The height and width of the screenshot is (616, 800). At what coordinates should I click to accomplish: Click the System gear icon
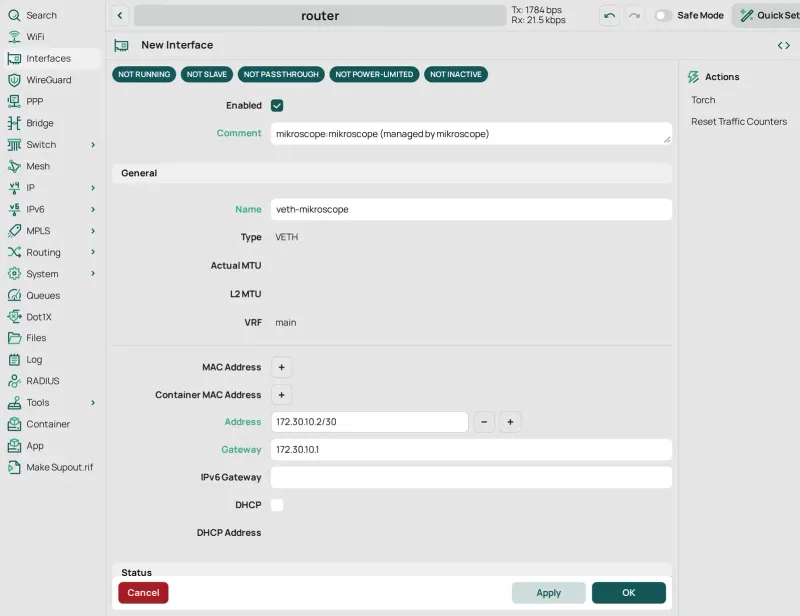(14, 274)
